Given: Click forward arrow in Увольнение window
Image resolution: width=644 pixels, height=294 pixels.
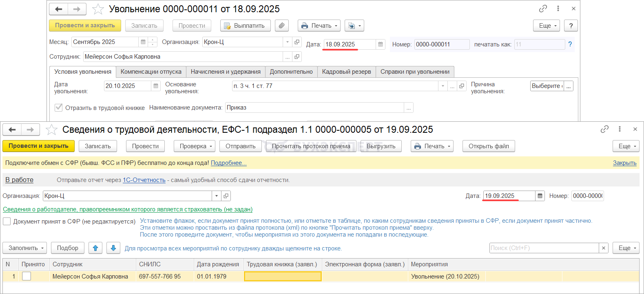Looking at the screenshot, I should [x=77, y=9].
